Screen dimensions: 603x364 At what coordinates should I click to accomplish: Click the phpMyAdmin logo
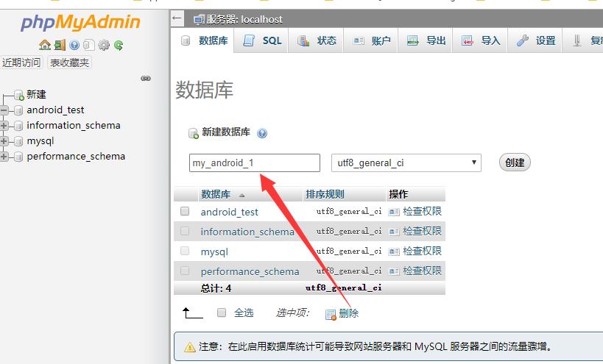pyautogui.click(x=81, y=22)
